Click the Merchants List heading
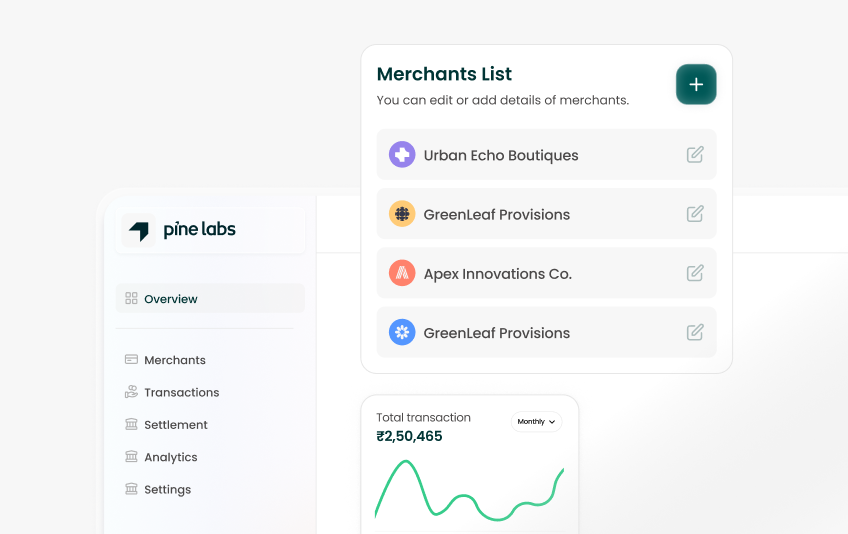Screen dimensions: 848x534 444,74
